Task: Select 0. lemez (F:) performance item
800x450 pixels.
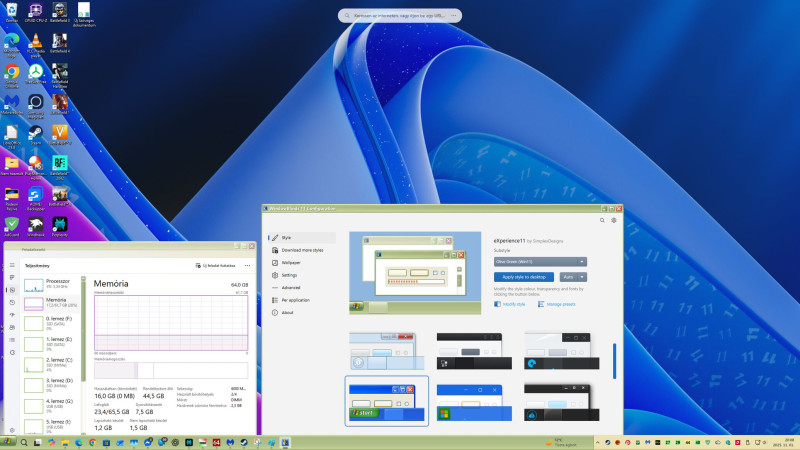Action: tap(51, 323)
